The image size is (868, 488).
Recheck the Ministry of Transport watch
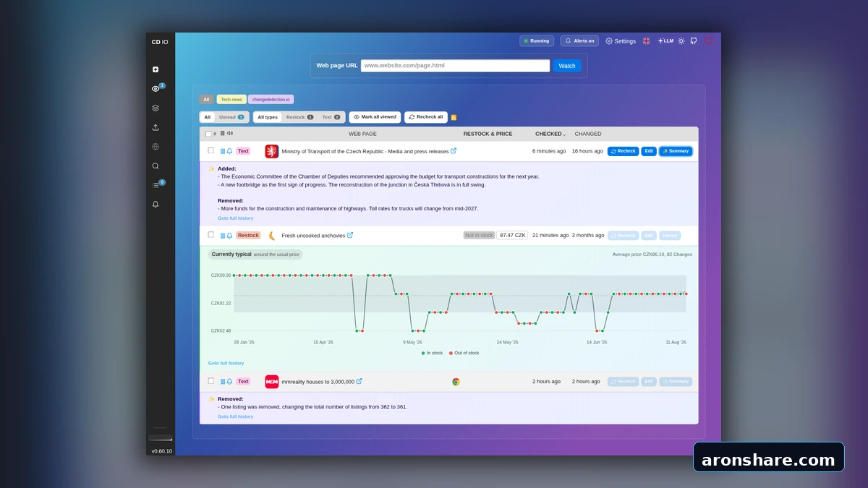[623, 151]
